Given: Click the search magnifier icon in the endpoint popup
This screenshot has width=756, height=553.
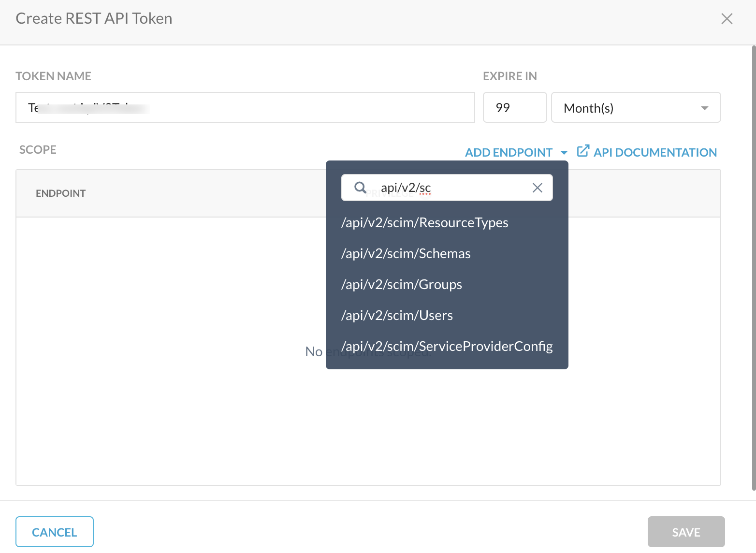Looking at the screenshot, I should click(360, 188).
